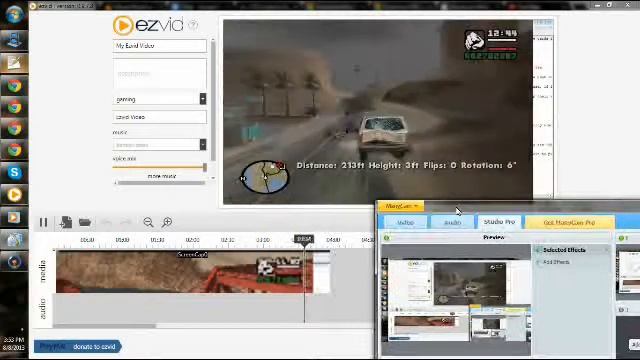The image size is (640, 360).
Task: Click the timeline playhead time marker
Action: 304,239
